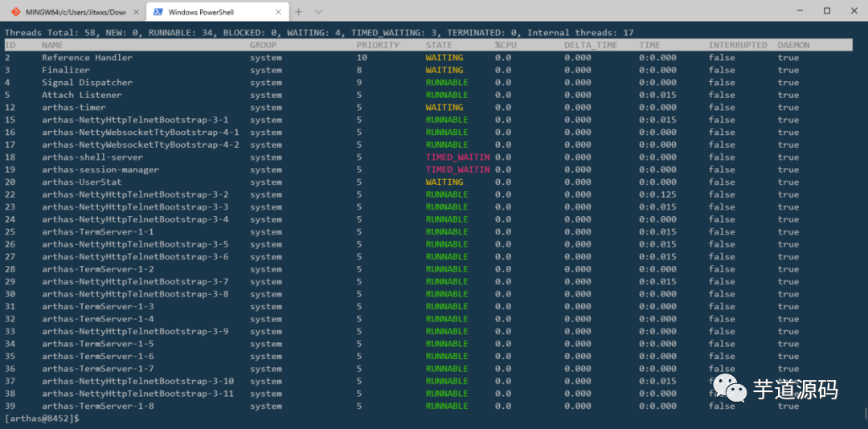Select the arthas-TermServer-1-8 thread name
The image size is (868, 429).
coord(97,407)
